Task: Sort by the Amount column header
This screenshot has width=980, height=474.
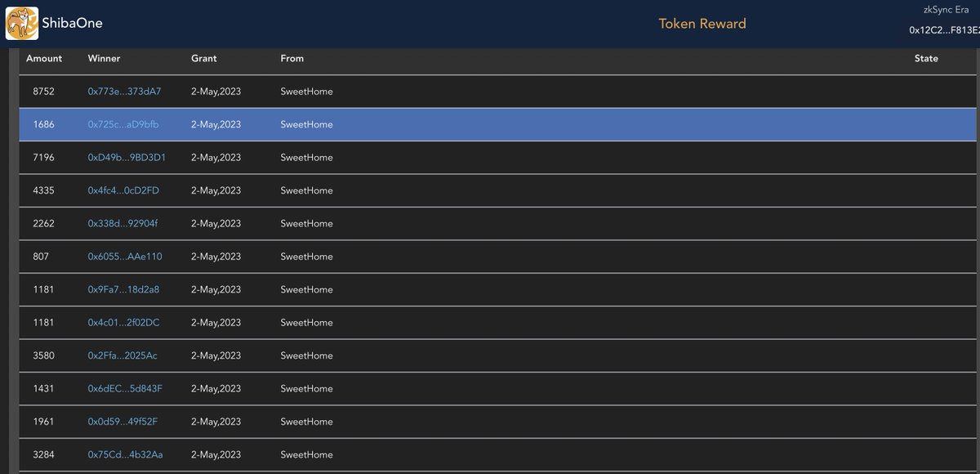Action: coord(44,59)
